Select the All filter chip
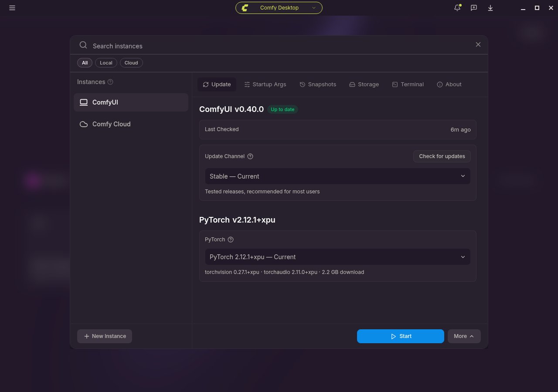 85,63
